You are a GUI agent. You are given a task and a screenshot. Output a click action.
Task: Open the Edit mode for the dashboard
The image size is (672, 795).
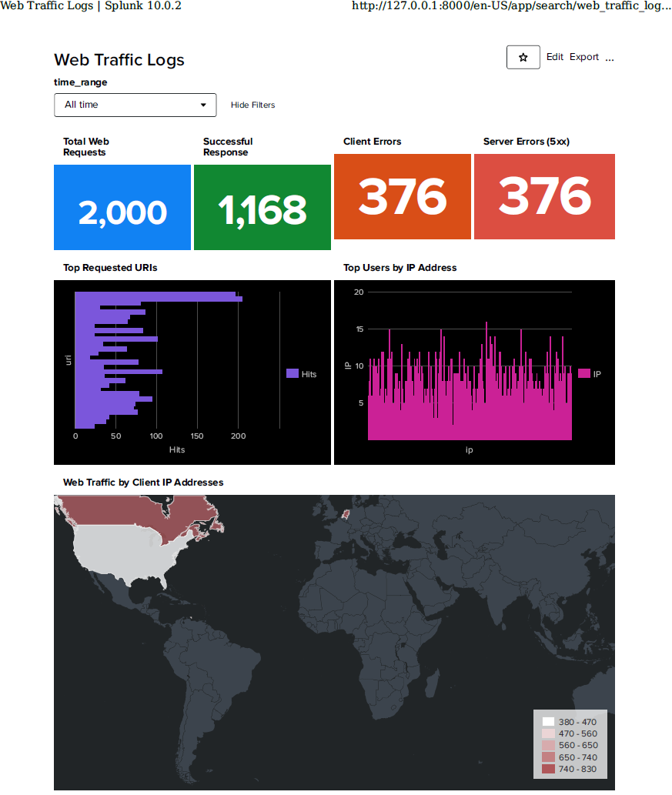pyautogui.click(x=555, y=57)
